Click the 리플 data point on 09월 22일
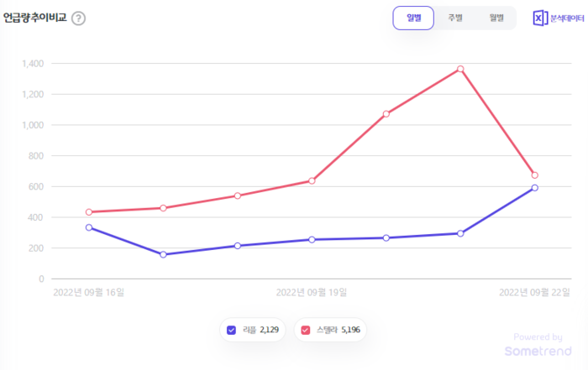The height and width of the screenshot is (370, 588). coord(534,188)
